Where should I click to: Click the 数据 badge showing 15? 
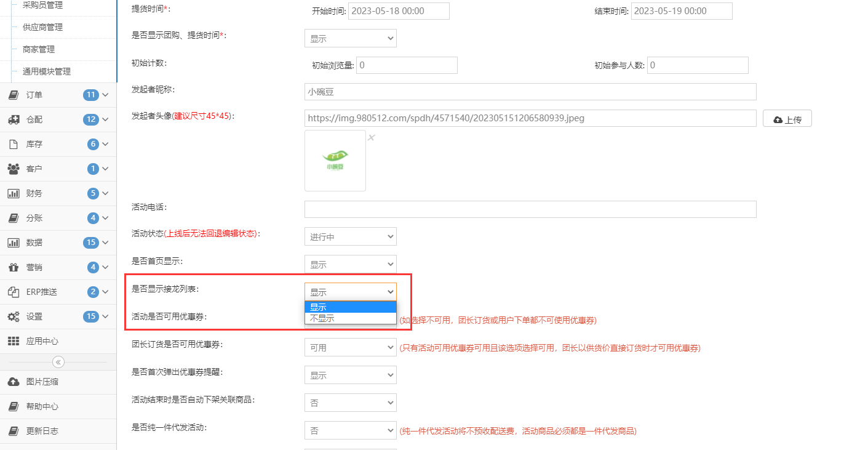click(91, 243)
